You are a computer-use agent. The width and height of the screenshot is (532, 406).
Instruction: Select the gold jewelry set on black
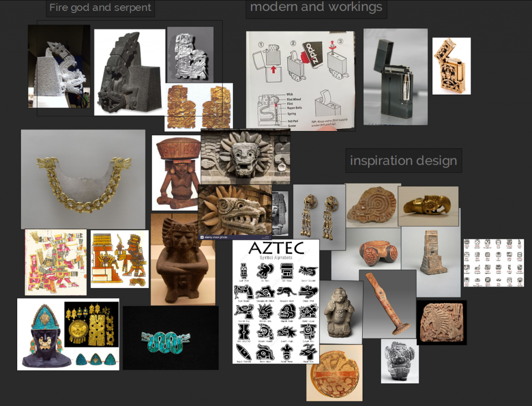[x=91, y=324]
